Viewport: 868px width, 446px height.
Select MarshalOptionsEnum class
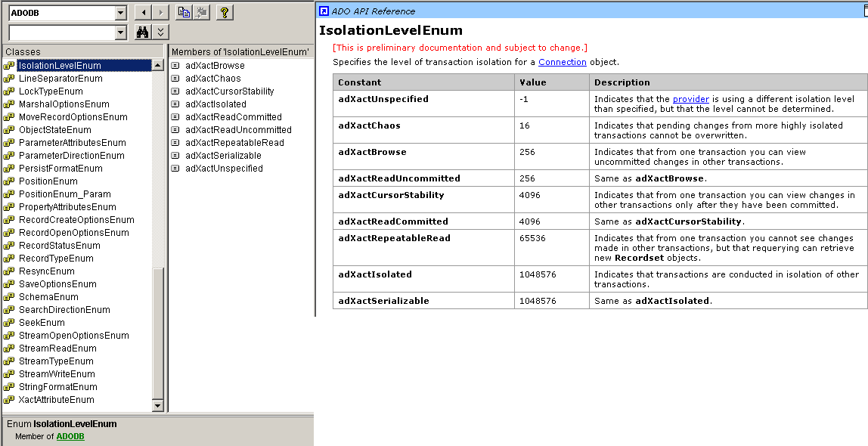pos(64,104)
